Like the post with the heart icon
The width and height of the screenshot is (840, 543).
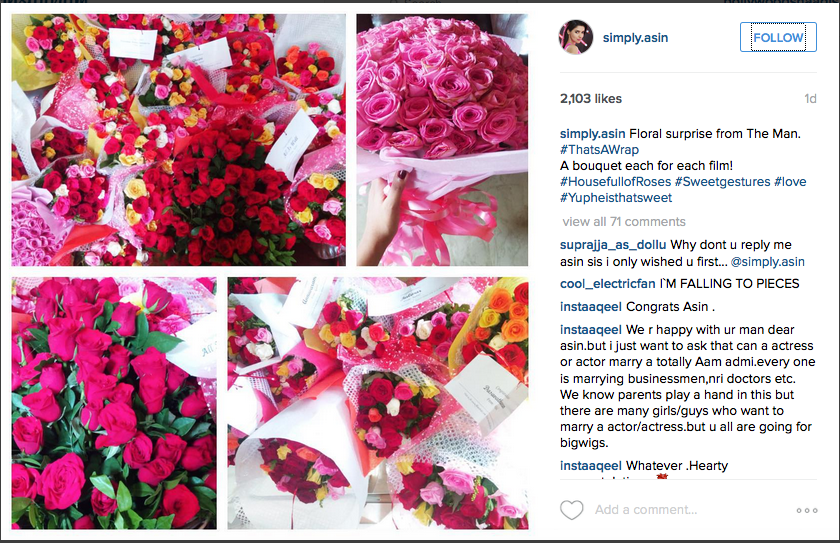pos(572,510)
